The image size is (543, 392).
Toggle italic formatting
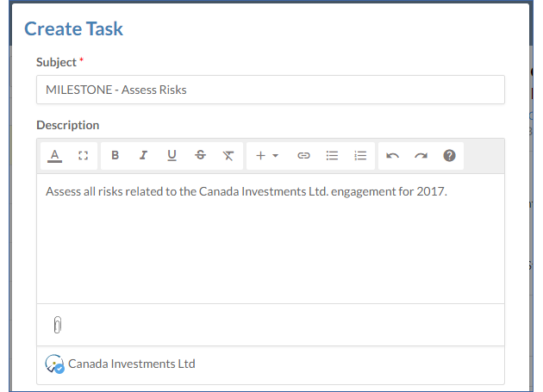point(143,156)
